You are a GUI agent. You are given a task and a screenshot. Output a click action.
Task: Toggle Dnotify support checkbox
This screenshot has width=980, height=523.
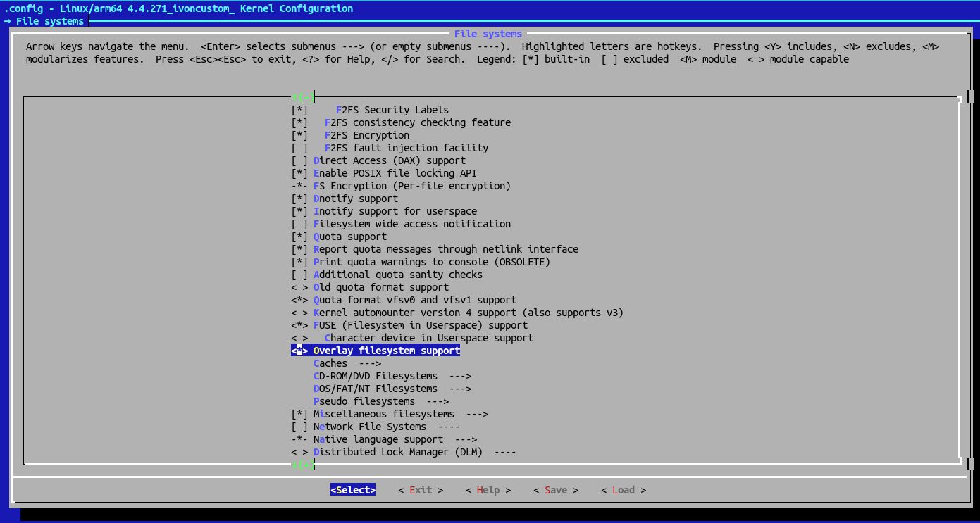pyautogui.click(x=300, y=199)
